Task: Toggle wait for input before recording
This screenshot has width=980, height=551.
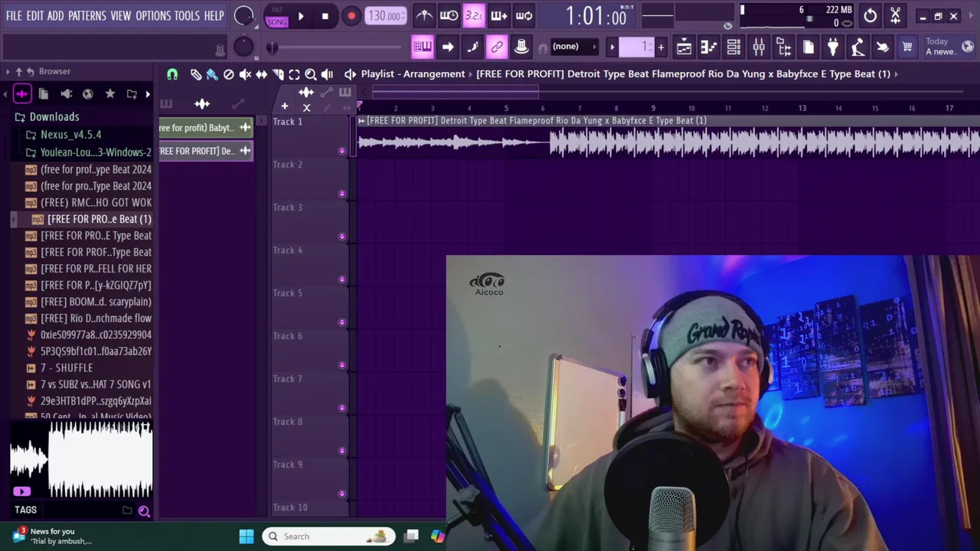Action: (449, 15)
